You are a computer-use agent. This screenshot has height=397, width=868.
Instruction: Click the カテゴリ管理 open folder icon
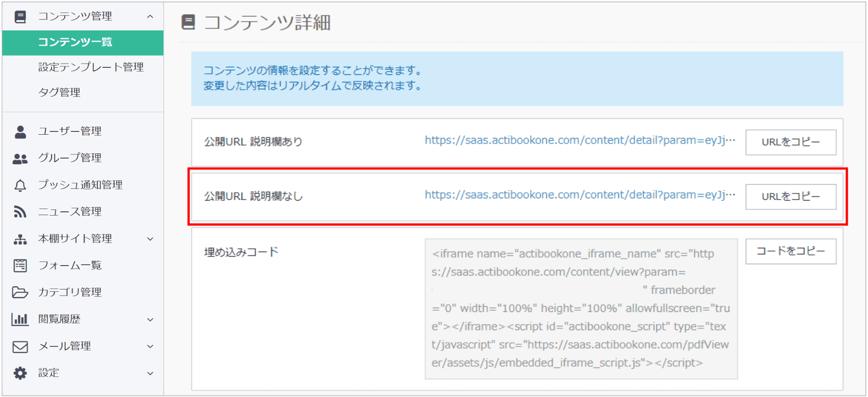click(x=20, y=293)
